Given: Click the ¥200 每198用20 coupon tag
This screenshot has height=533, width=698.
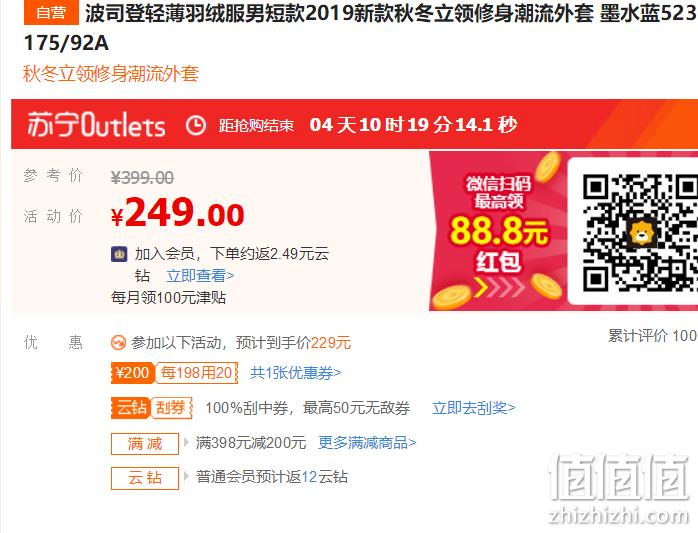Looking at the screenshot, I should (x=174, y=373).
